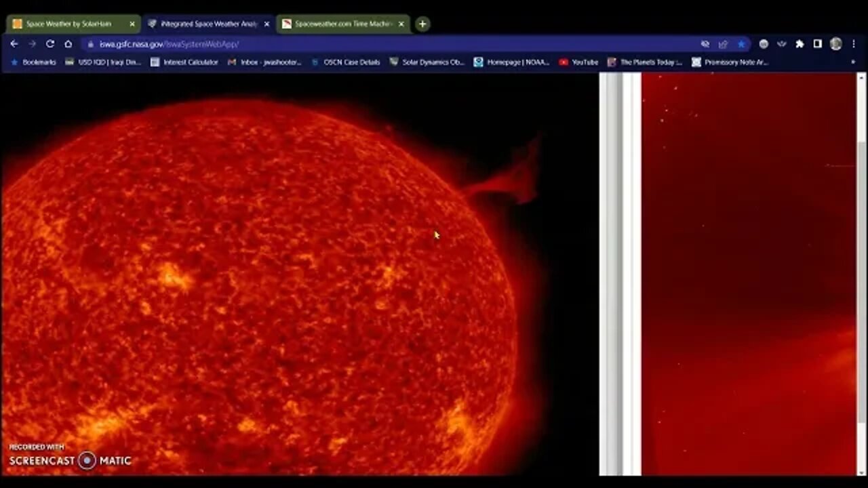Open the USD IQD Iraqi Dinar bookmark
Image resolution: width=868 pixels, height=488 pixels.
pos(103,62)
